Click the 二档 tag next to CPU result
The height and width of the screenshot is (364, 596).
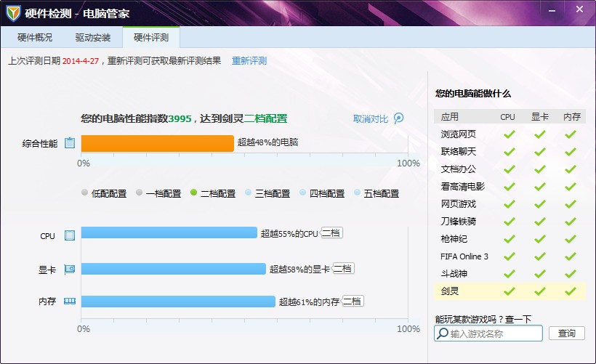click(331, 232)
